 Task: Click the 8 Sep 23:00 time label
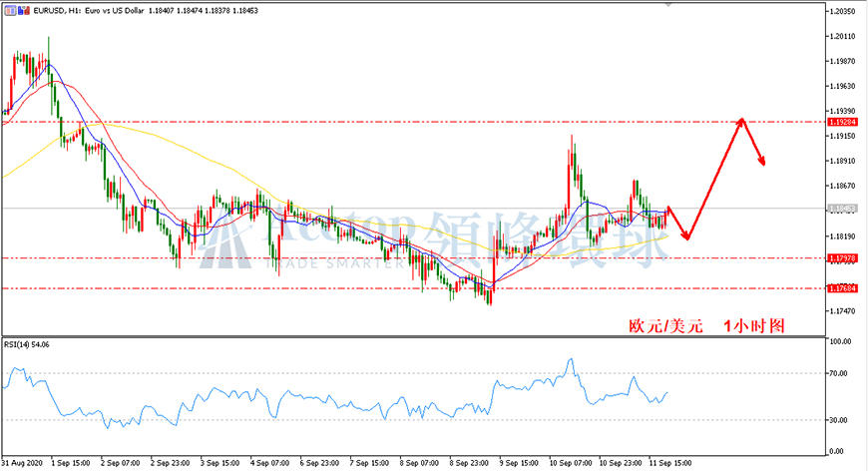point(469,463)
